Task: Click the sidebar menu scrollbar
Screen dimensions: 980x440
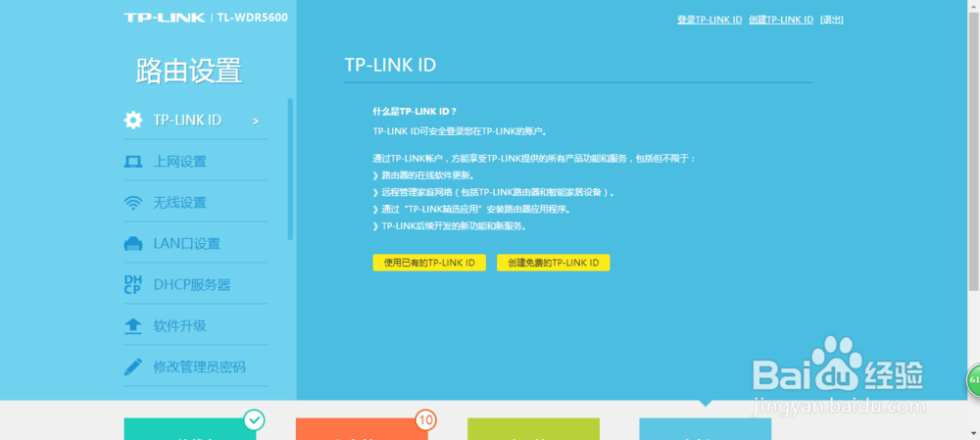Action: point(290,169)
